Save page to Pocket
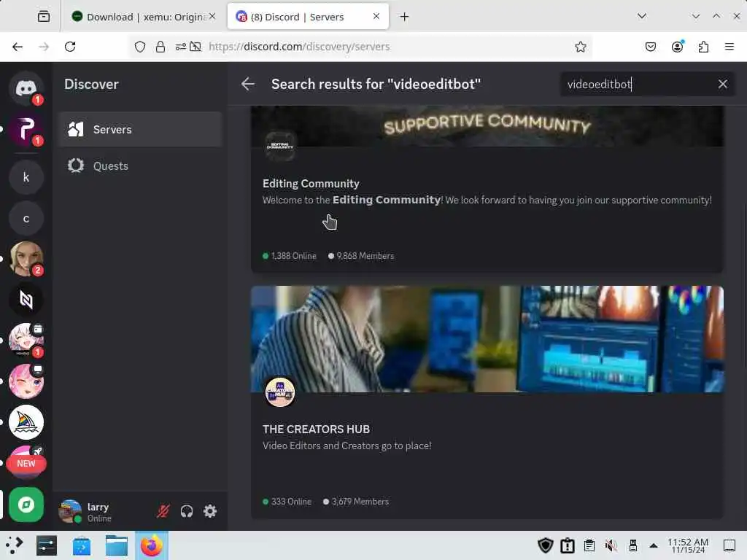Image resolution: width=747 pixels, height=560 pixels. tap(650, 47)
